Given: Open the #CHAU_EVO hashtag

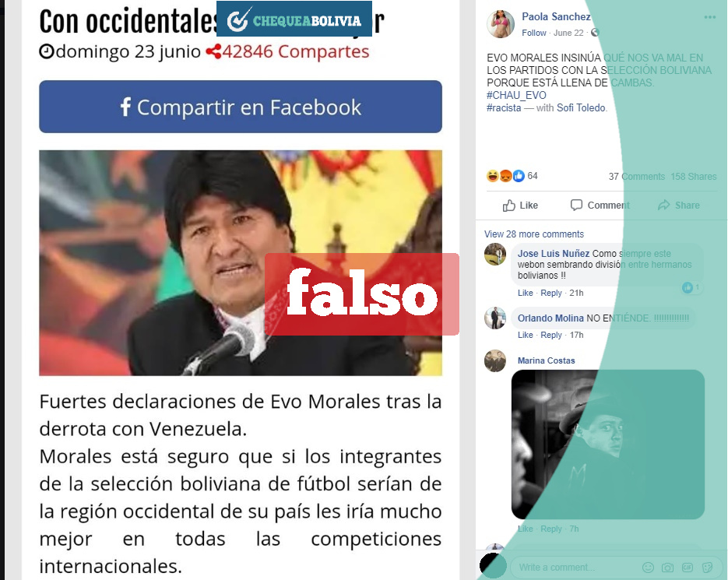Looking at the screenshot, I should [516, 95].
